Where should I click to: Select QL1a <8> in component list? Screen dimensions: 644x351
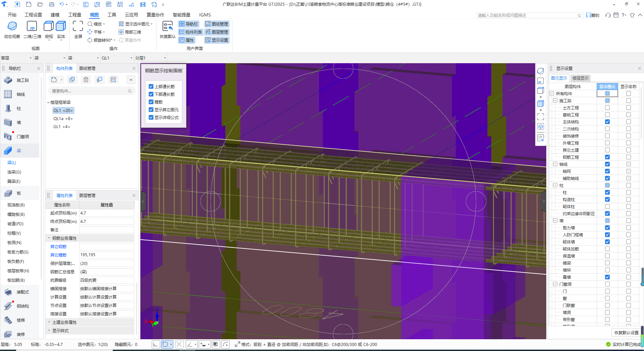[63, 118]
